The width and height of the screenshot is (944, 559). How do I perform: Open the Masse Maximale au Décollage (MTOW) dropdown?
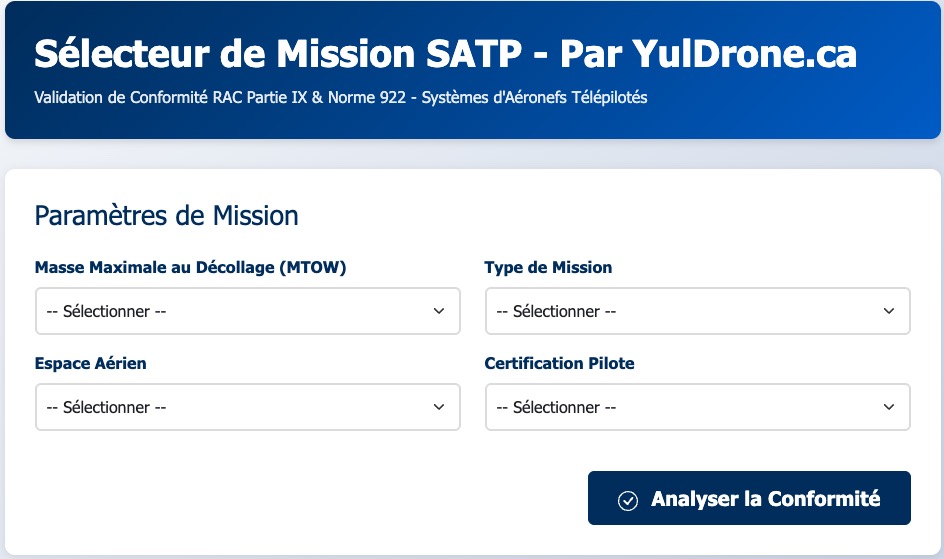tap(247, 311)
